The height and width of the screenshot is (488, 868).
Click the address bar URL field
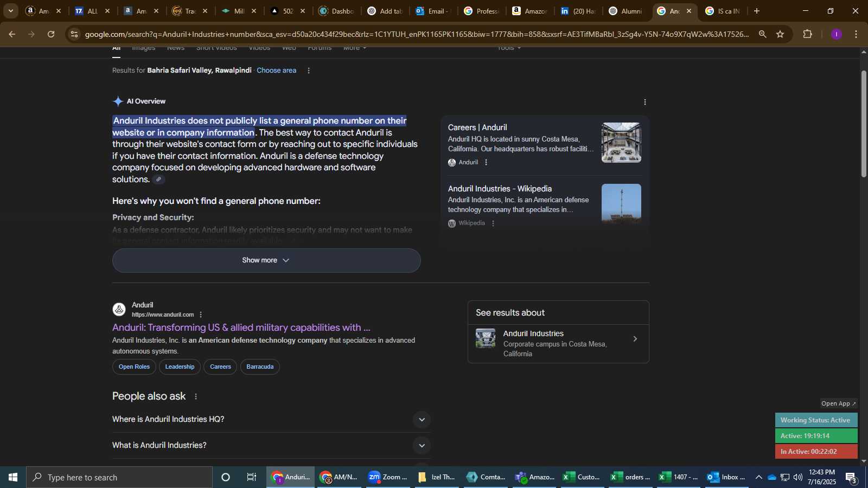tap(417, 34)
